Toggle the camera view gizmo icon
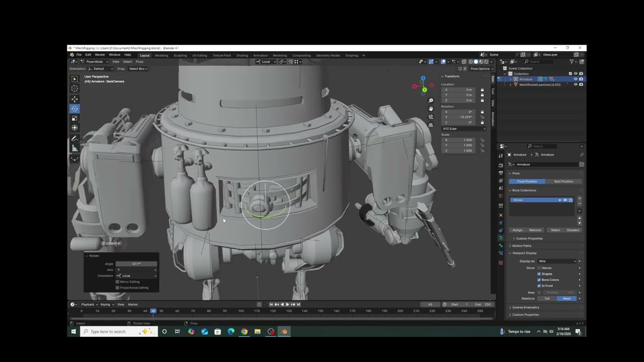644x362 pixels. tap(431, 117)
